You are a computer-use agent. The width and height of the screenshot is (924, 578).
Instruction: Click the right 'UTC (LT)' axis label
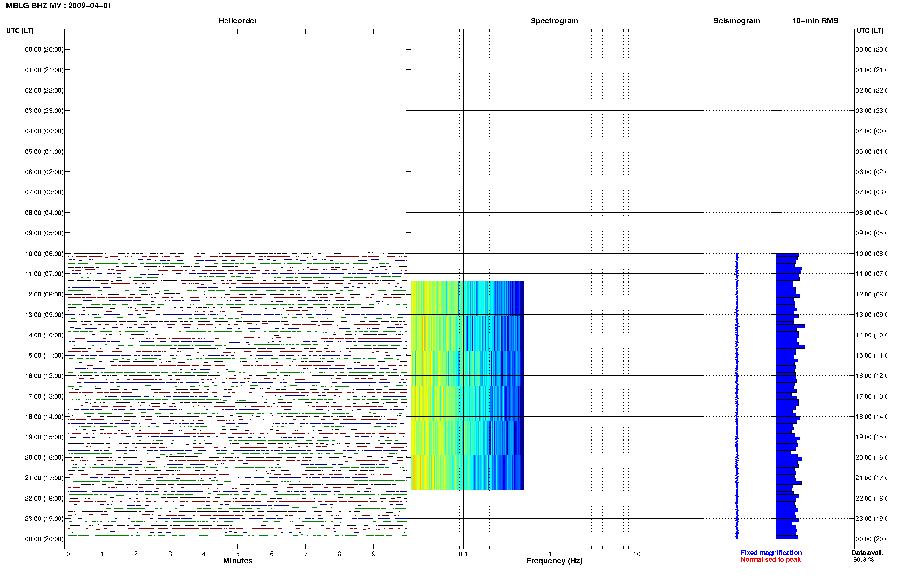click(870, 31)
